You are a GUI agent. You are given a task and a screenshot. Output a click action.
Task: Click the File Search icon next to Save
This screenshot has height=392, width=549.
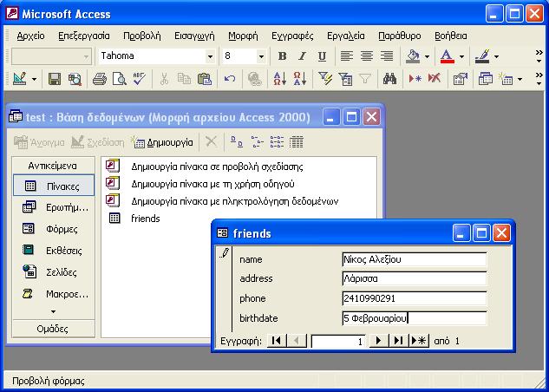pyautogui.click(x=75, y=79)
